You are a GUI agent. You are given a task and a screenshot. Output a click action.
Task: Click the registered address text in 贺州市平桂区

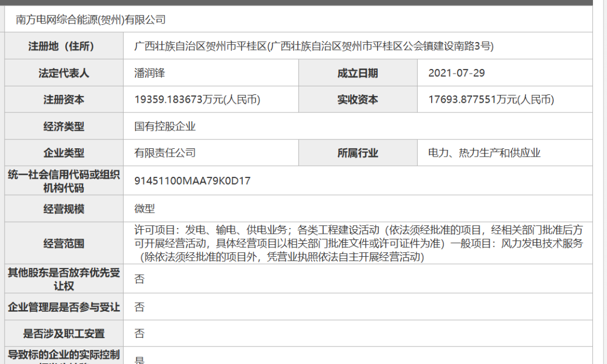(314, 46)
